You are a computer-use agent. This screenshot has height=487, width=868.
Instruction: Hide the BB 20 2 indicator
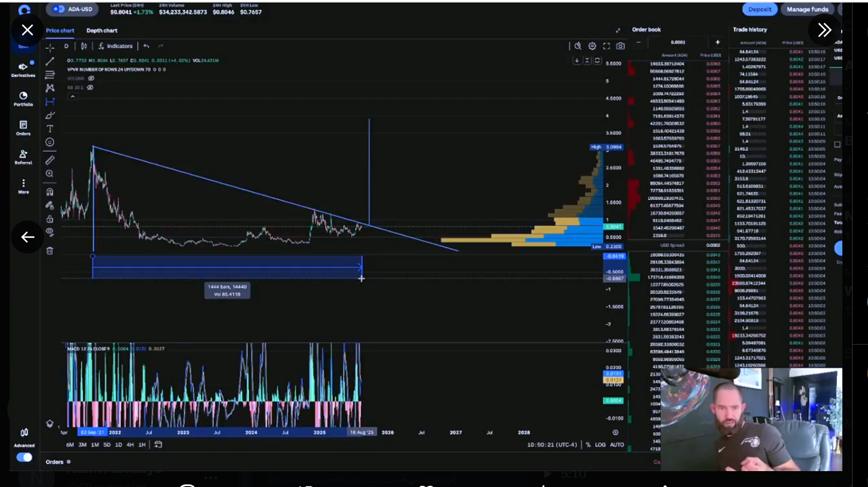(x=90, y=87)
